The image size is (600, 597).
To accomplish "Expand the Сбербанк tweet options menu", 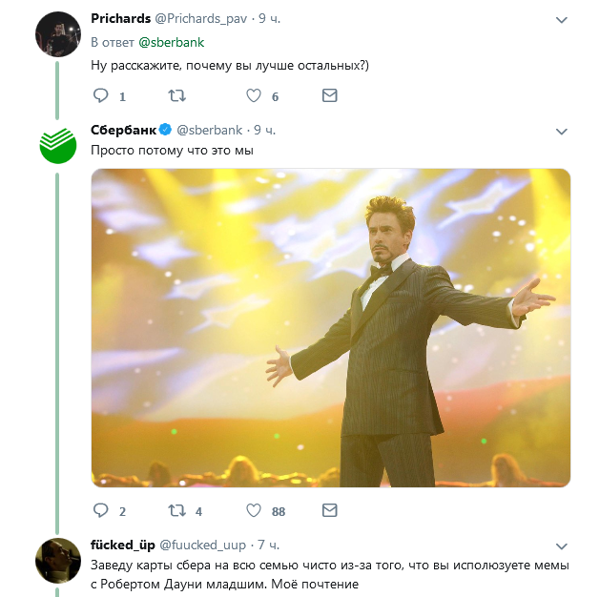I will click(x=561, y=131).
